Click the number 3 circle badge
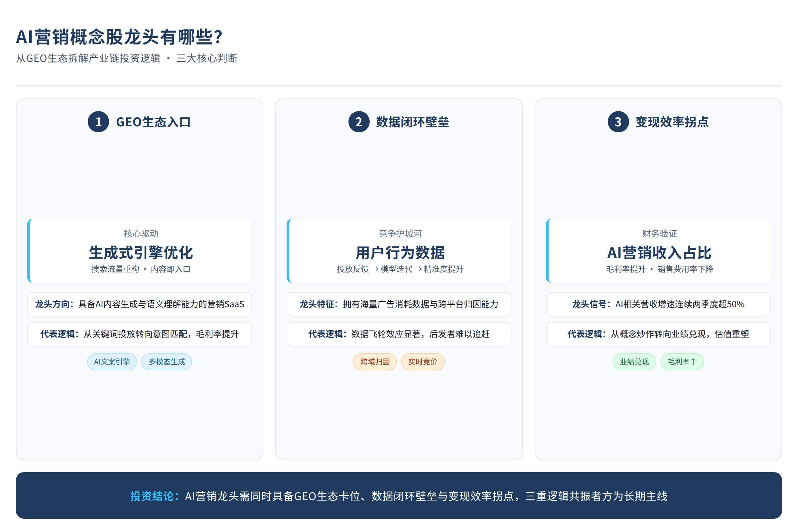This screenshot has height=532, width=798. click(618, 122)
